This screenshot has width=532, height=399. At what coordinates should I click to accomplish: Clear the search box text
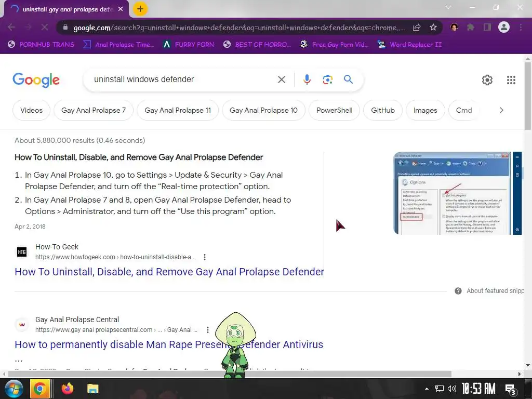click(281, 79)
